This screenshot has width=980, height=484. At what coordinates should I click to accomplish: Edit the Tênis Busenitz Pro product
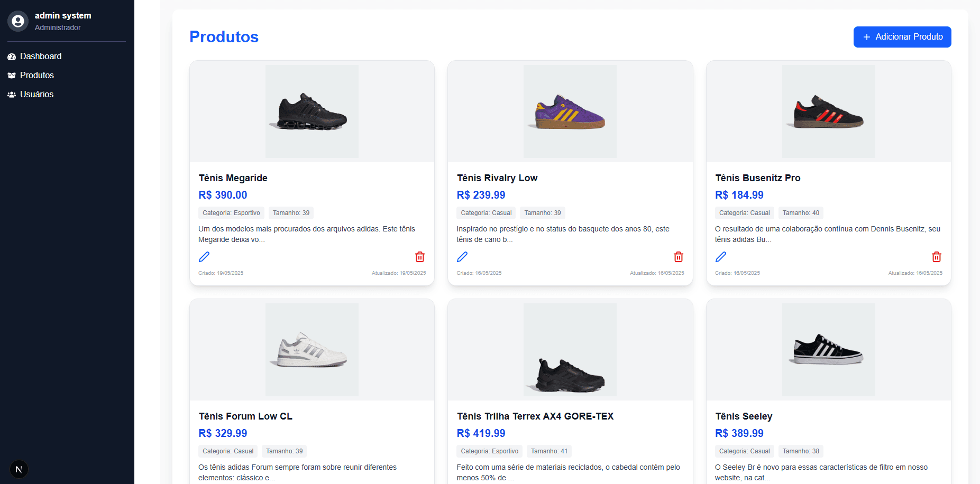(x=721, y=257)
